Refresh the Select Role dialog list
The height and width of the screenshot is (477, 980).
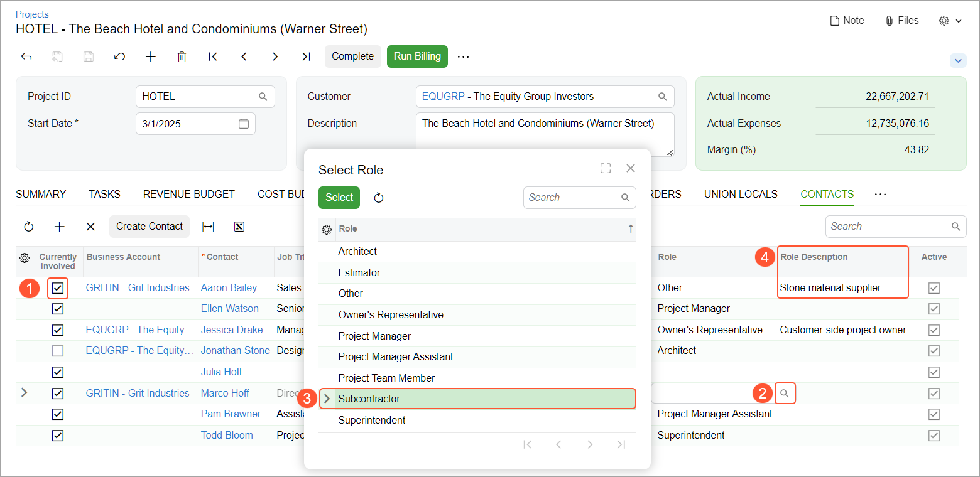379,198
